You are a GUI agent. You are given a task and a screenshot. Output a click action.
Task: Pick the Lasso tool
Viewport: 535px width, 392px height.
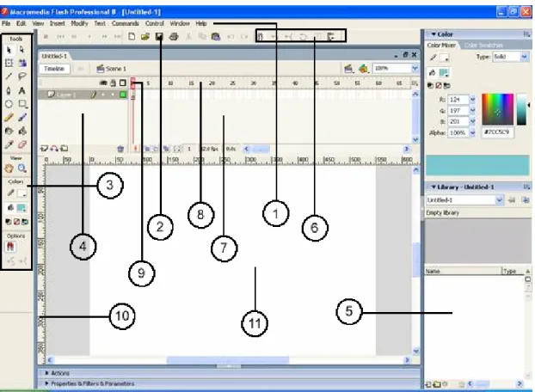coord(22,77)
